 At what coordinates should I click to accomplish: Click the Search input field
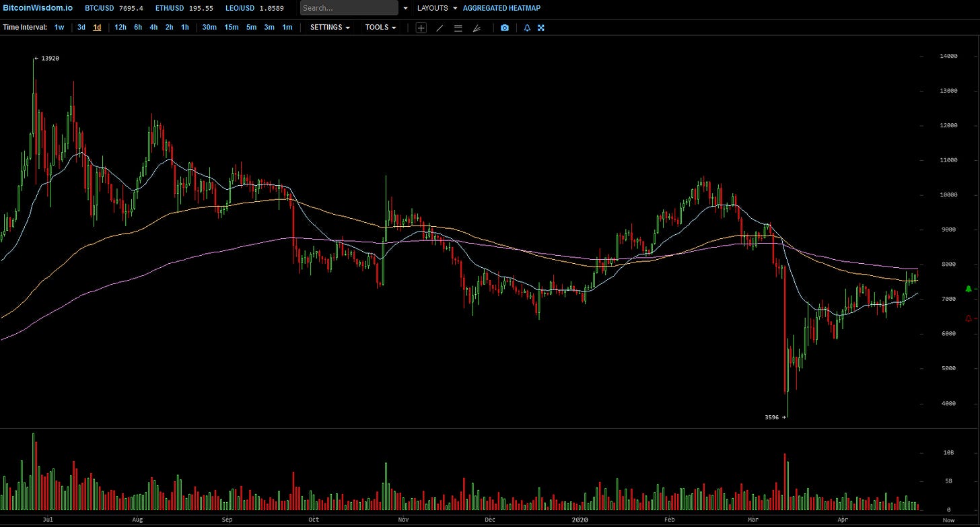[x=349, y=8]
